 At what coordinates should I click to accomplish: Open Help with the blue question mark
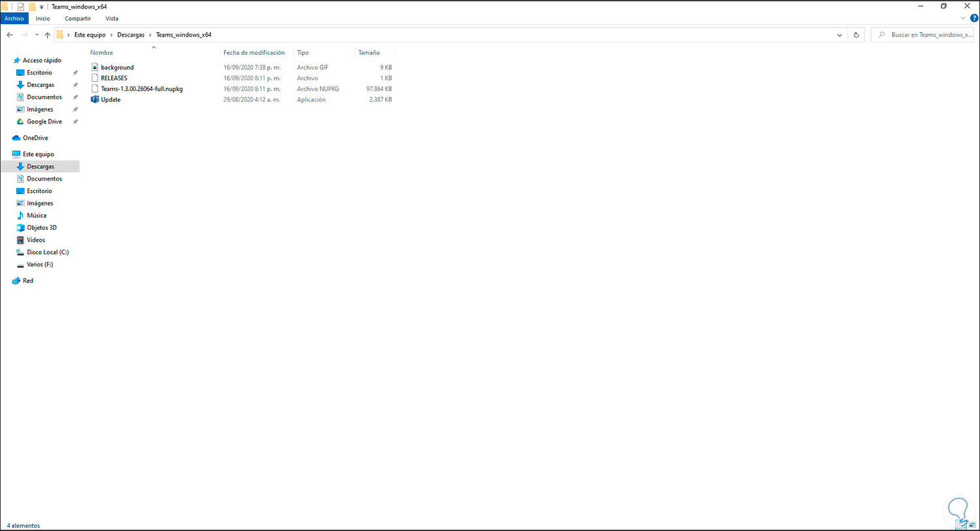pos(974,18)
